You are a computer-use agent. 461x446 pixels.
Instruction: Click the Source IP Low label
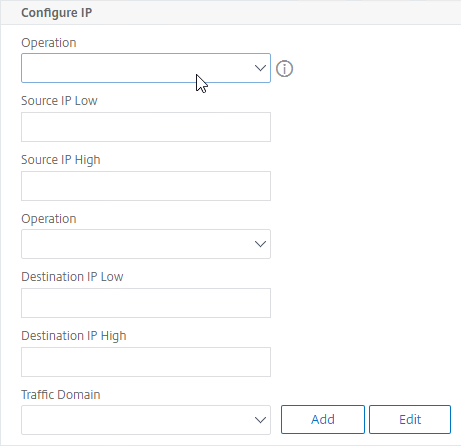[59, 101]
